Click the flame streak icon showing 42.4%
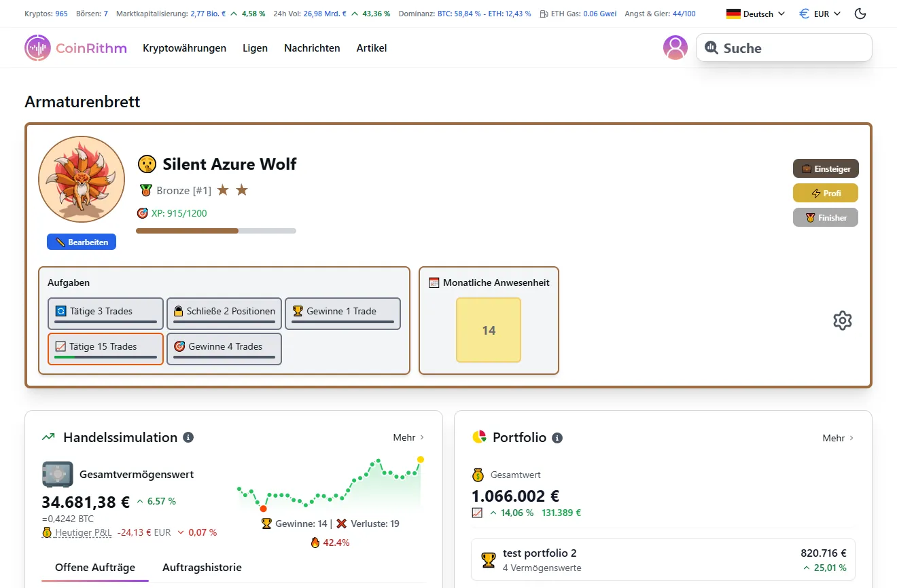 [316, 542]
